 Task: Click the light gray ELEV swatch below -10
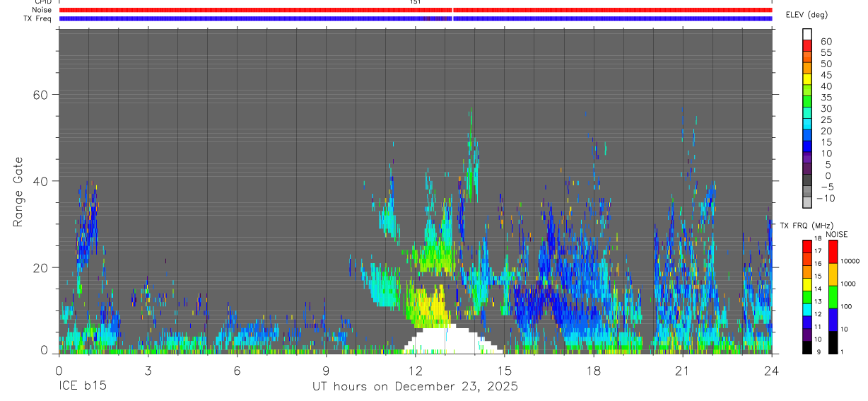pyautogui.click(x=807, y=202)
